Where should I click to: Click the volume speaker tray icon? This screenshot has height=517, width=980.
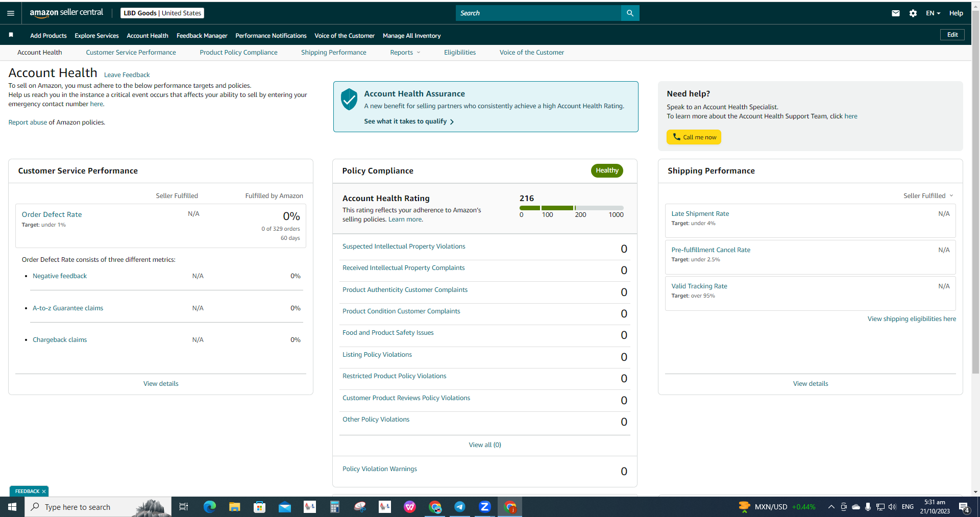click(x=892, y=507)
